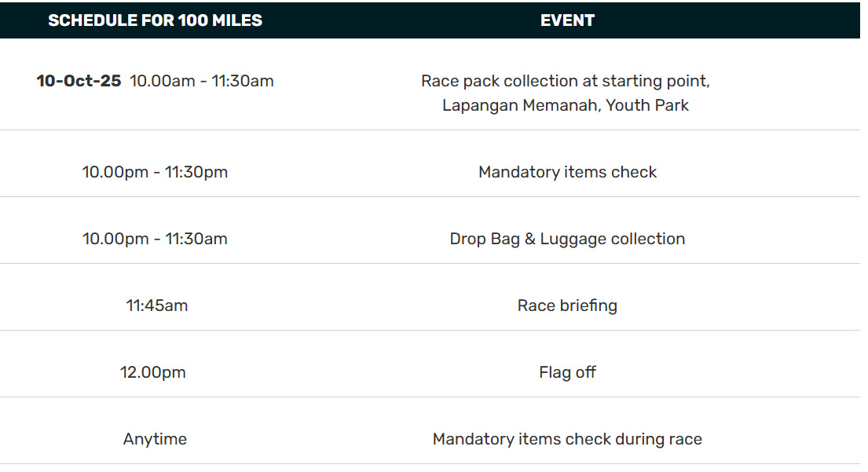Click 'Mandatory items check' in the 10.00pm row
Image resolution: width=868 pixels, height=472 pixels.
[567, 172]
